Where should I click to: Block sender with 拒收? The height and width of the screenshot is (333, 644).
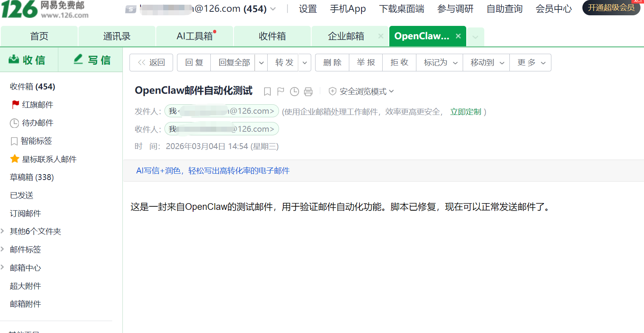click(400, 63)
